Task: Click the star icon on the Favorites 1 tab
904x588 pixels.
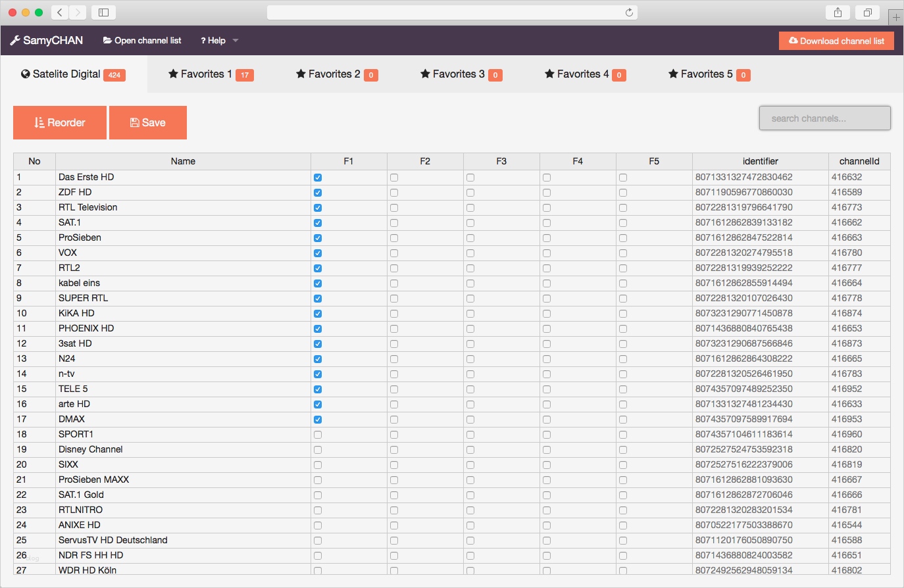Action: click(172, 74)
